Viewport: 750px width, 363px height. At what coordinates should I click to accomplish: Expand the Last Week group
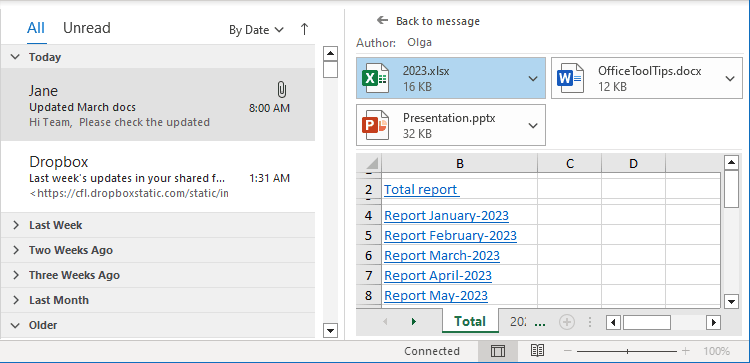pos(15,225)
